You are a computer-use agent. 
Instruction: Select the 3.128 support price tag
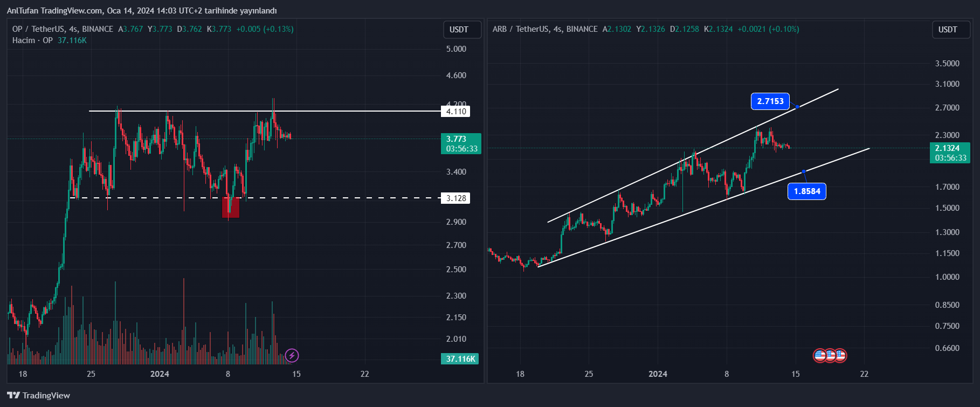click(456, 198)
